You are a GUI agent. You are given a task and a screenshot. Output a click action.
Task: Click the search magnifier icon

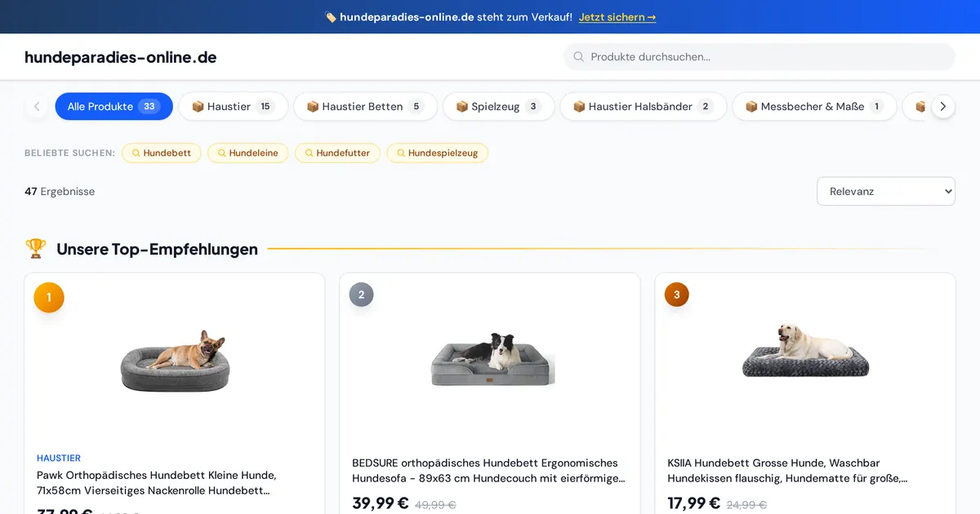click(x=579, y=57)
